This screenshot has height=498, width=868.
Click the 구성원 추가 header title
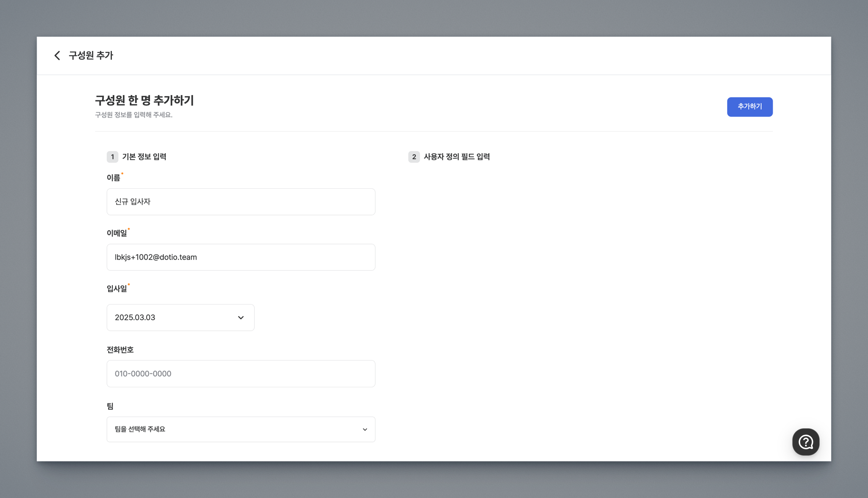(x=91, y=56)
